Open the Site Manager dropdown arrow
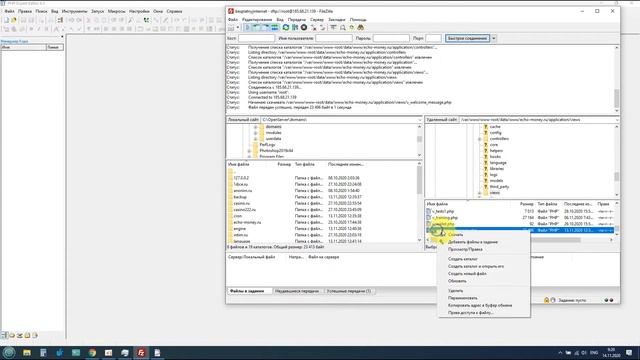Screen dimensions: 640x360 238,28
